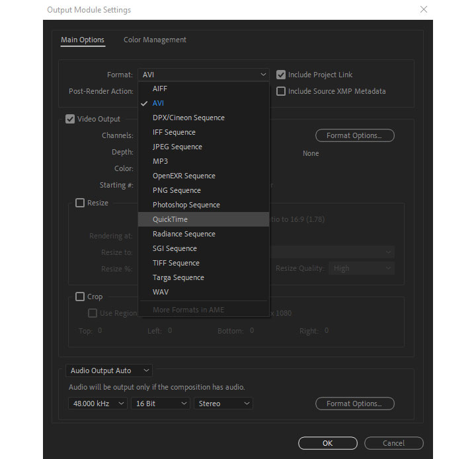476x459 pixels.
Task: Select the AIFF format option
Action: pyautogui.click(x=160, y=88)
